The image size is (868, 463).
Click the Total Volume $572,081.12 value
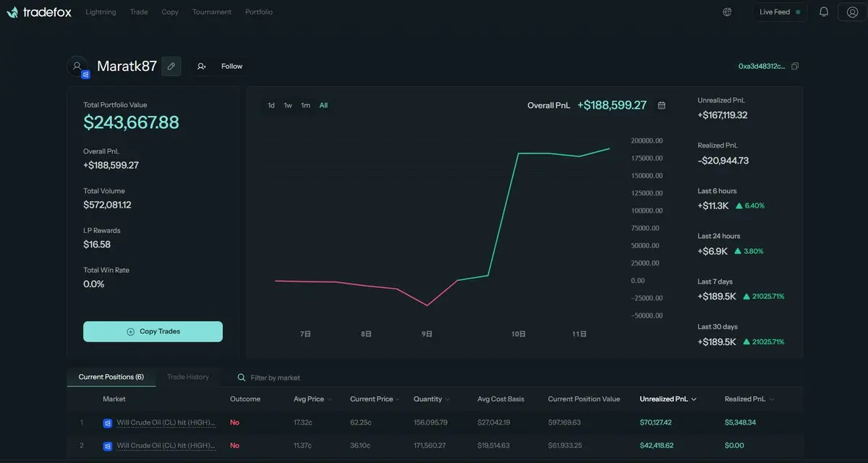click(107, 205)
